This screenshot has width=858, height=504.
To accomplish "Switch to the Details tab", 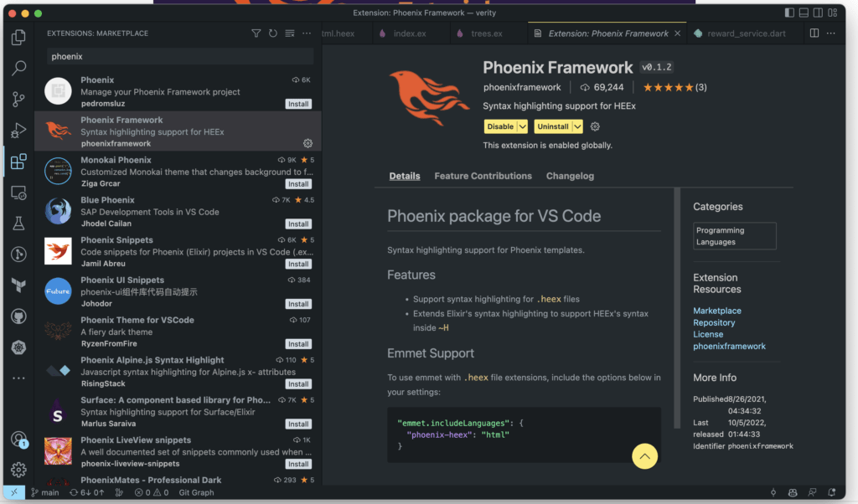I will click(405, 176).
